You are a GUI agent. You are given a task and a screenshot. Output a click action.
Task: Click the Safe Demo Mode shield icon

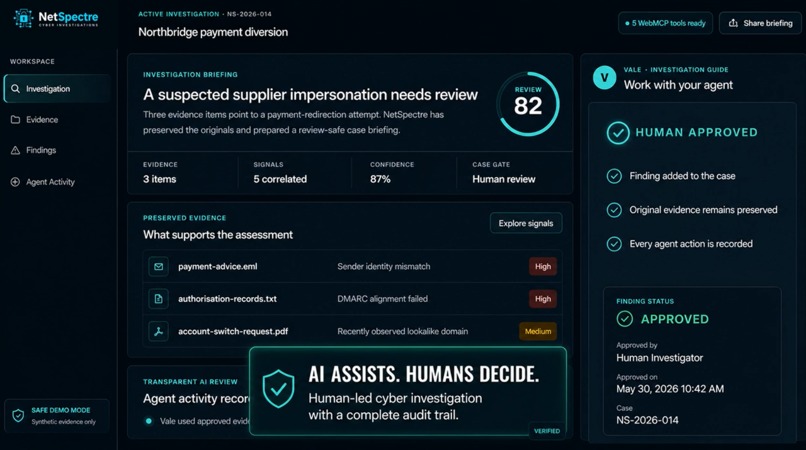click(x=18, y=416)
